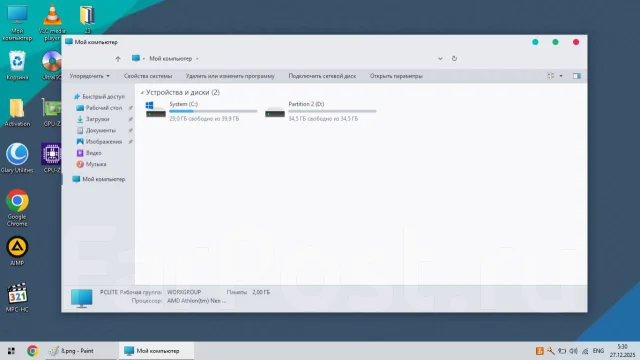Toggle the preview pane icon
The image size is (640, 360).
[577, 76]
